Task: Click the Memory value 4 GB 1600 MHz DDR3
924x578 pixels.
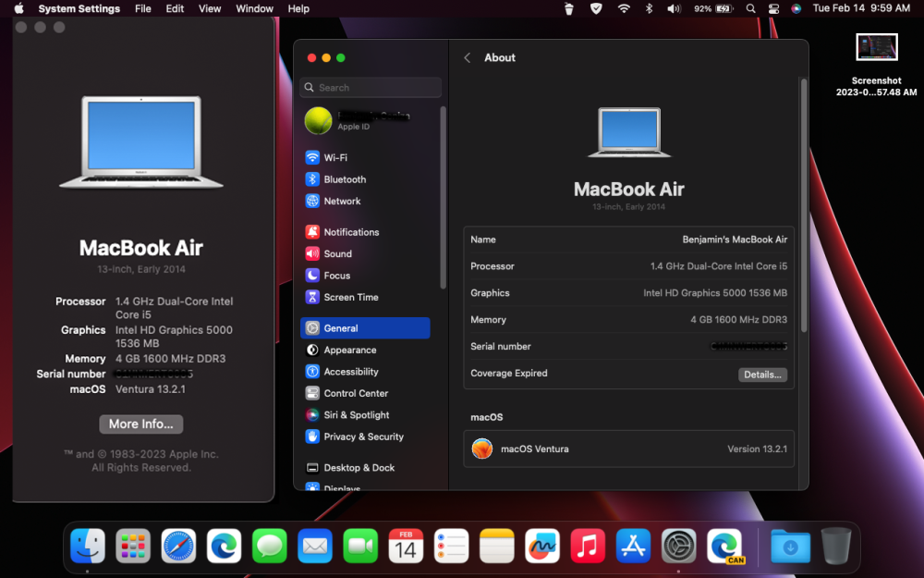Action: [738, 320]
